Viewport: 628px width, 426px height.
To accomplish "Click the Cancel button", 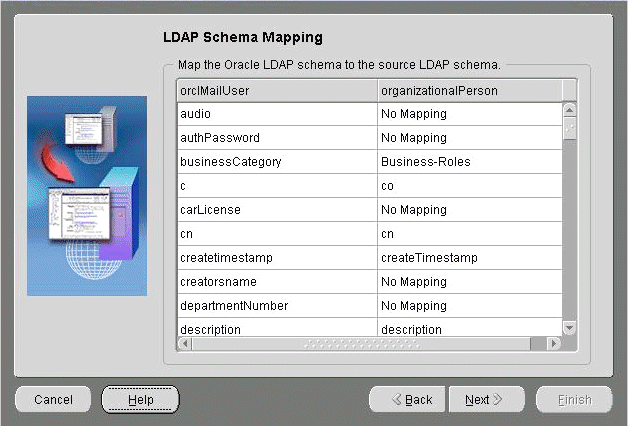I will pyautogui.click(x=53, y=399).
